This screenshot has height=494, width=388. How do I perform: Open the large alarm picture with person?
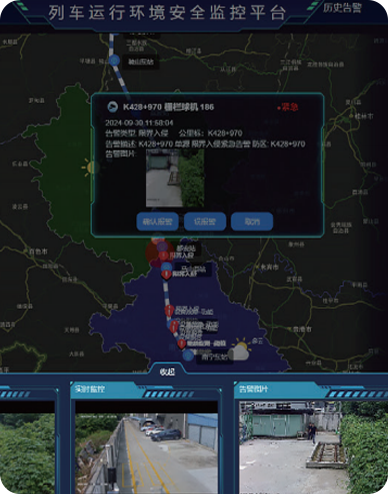tap(313, 447)
